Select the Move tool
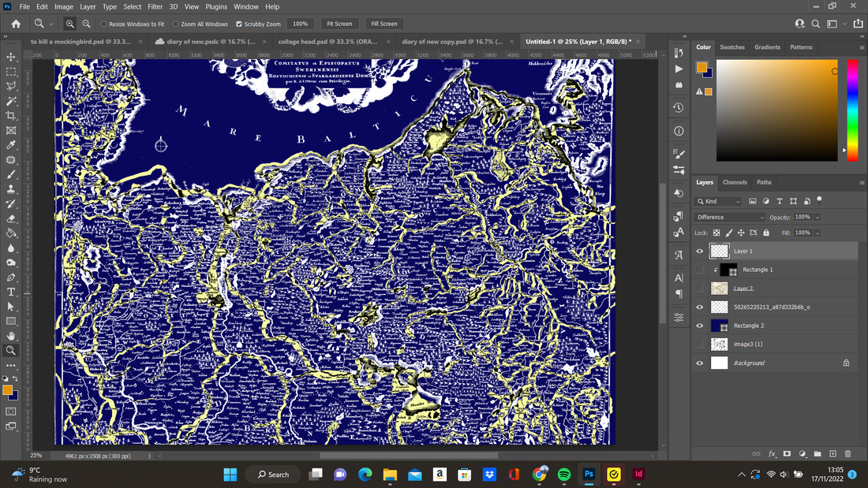This screenshot has width=868, height=488. [11, 57]
